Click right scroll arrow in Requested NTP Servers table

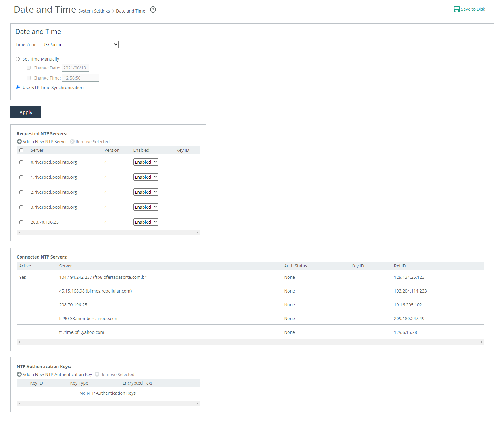point(197,233)
